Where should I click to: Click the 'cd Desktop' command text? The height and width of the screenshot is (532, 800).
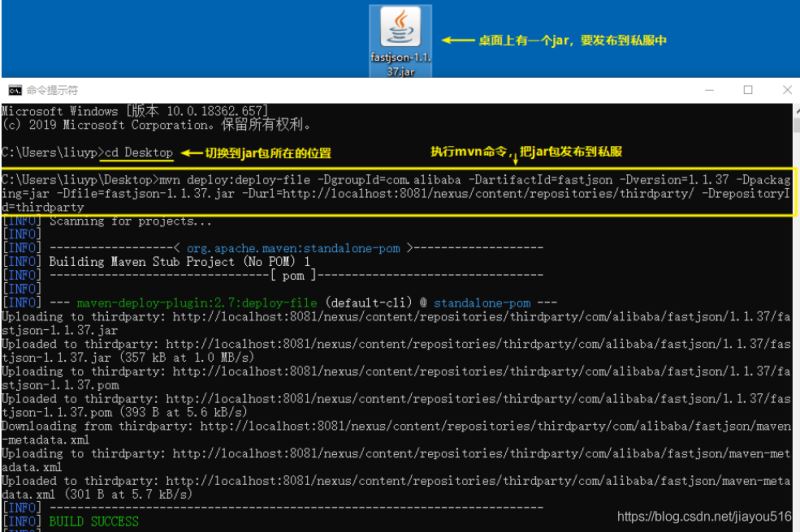click(x=139, y=153)
